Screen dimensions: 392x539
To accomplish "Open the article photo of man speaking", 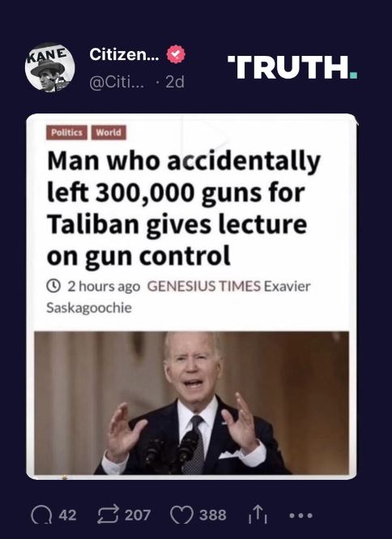I will [x=192, y=403].
